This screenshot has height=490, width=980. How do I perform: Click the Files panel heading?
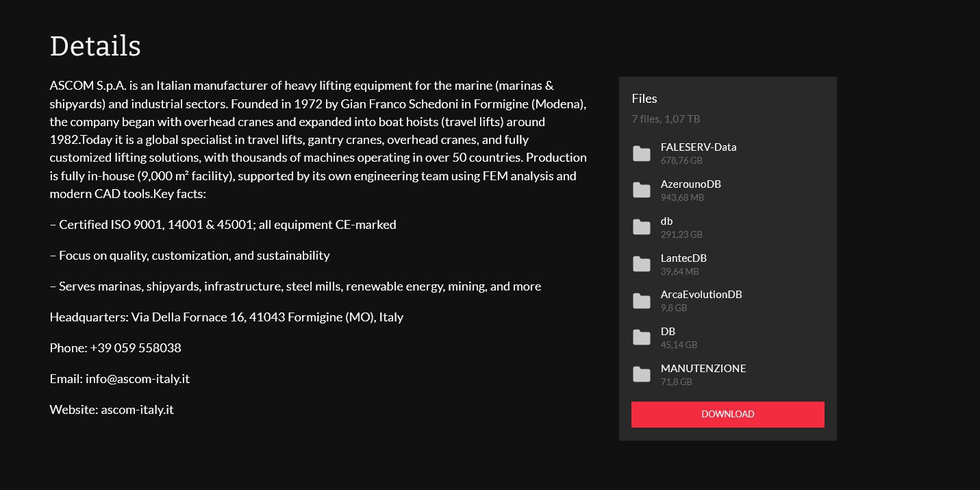pyautogui.click(x=644, y=99)
